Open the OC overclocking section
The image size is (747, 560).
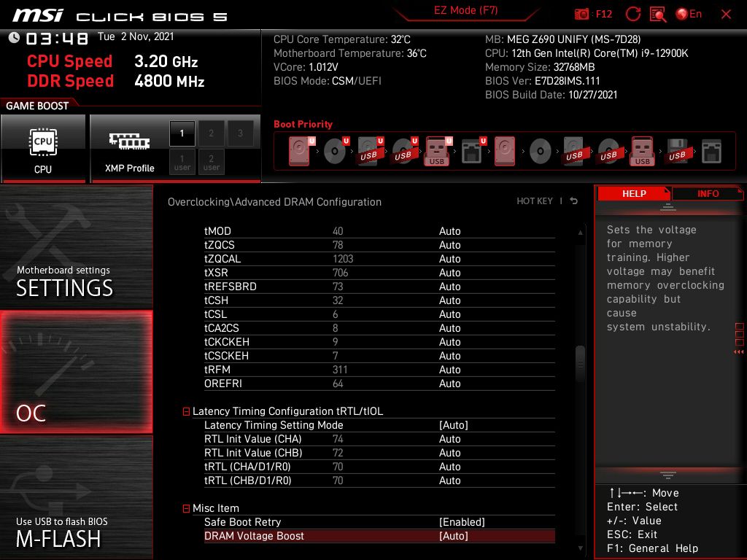click(76, 372)
